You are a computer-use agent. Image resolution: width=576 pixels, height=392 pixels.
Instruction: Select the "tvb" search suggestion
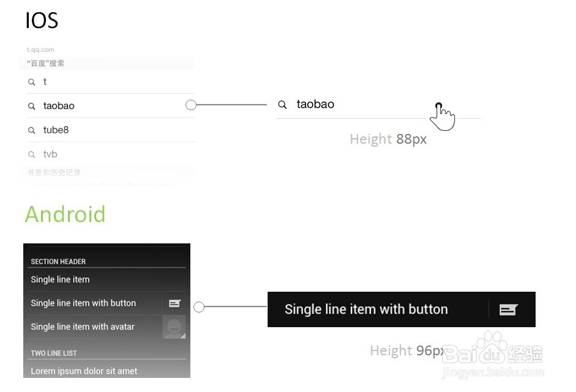point(50,154)
